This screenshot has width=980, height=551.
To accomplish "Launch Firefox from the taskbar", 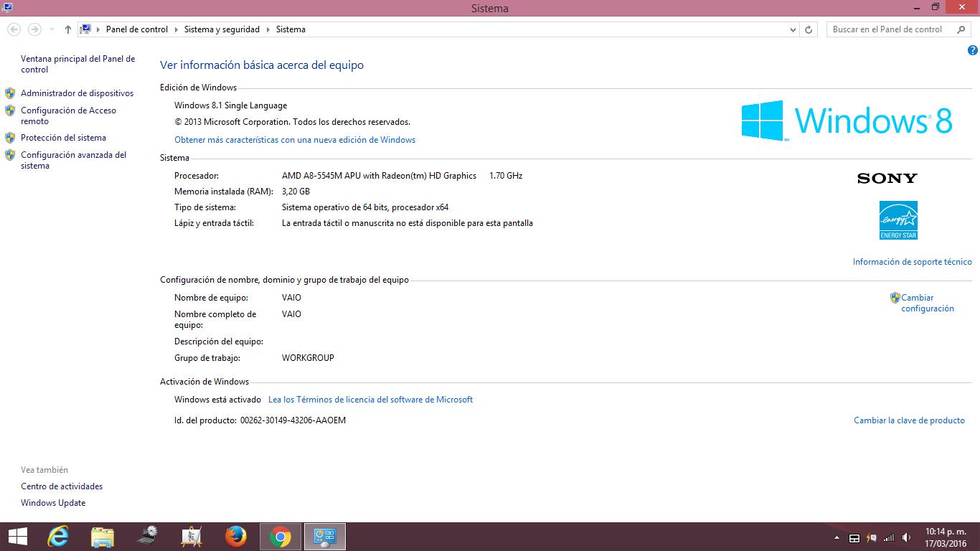I will click(x=235, y=537).
